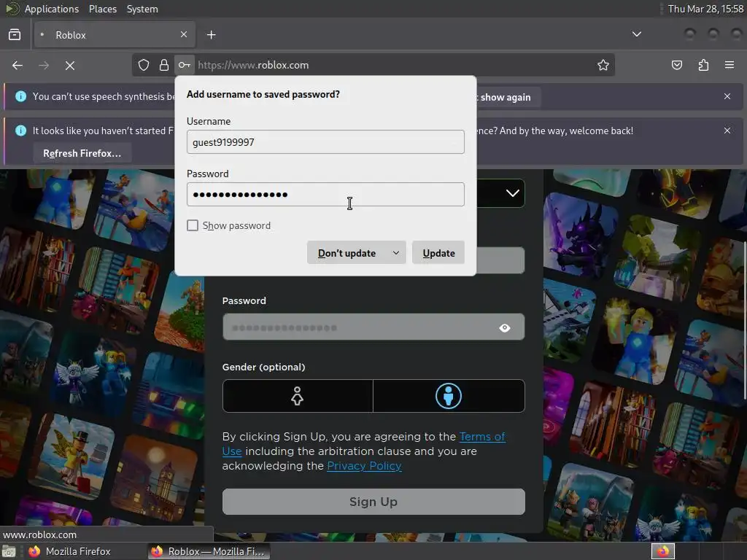Image resolution: width=747 pixels, height=560 pixels.
Task: Open the Applications menu
Action: [x=52, y=9]
